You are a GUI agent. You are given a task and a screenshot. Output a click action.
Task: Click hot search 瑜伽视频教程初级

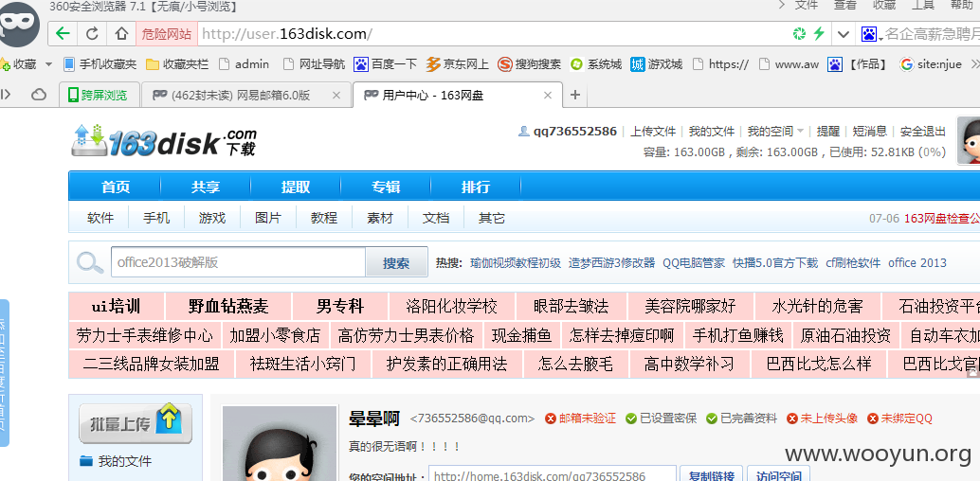(x=516, y=263)
